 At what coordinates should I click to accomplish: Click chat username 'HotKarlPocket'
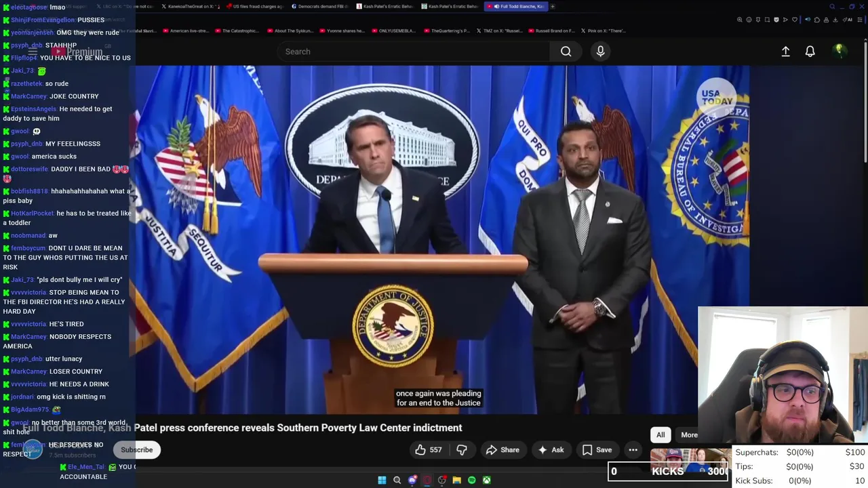click(32, 213)
